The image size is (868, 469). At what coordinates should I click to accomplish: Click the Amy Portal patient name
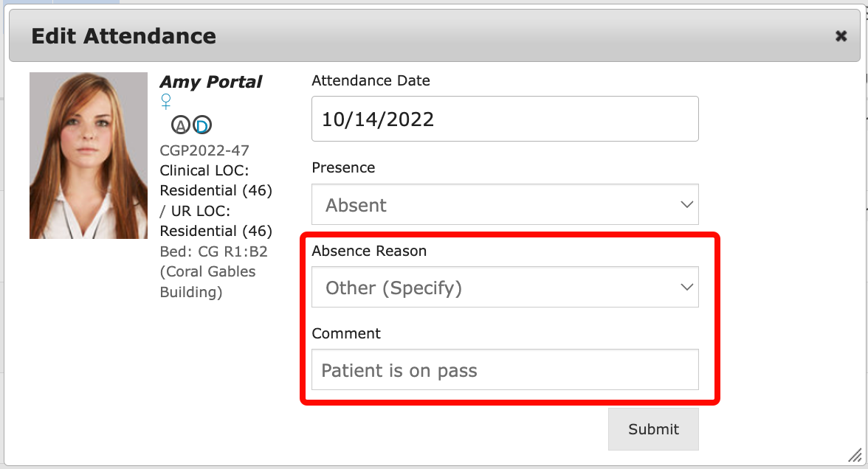point(211,82)
